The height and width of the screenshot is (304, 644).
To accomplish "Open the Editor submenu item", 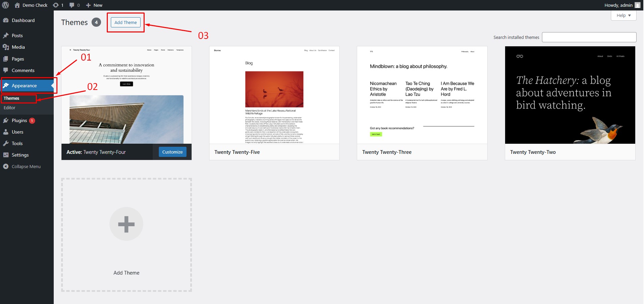I will [x=9, y=108].
